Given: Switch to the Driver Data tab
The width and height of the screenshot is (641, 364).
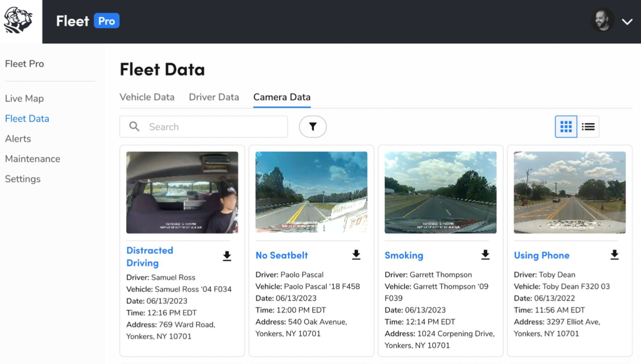Looking at the screenshot, I should point(214,97).
